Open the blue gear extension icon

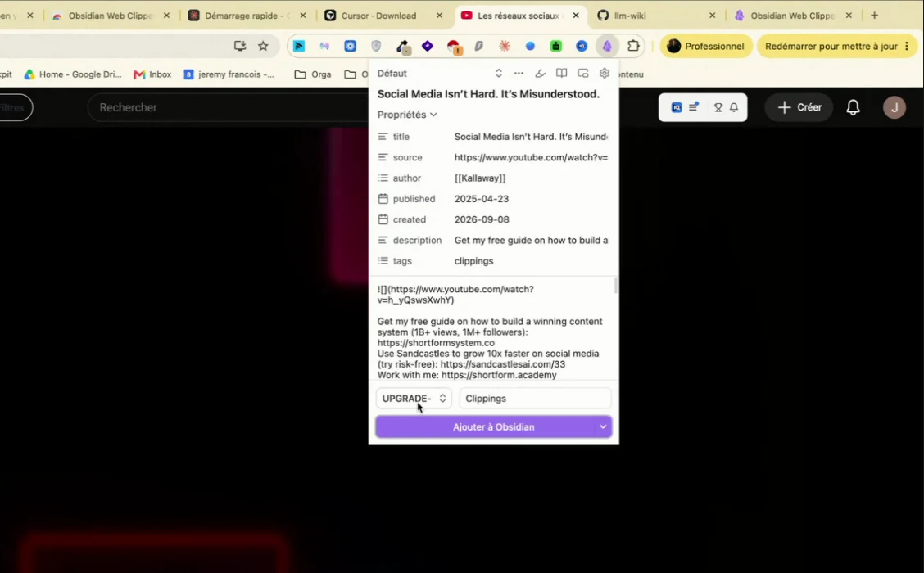tap(350, 46)
